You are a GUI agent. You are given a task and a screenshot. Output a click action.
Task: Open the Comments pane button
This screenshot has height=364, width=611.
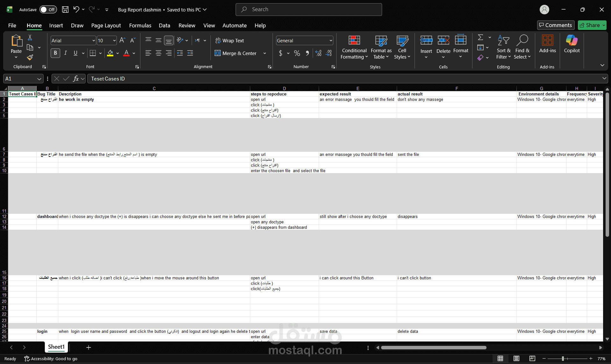pos(556,25)
